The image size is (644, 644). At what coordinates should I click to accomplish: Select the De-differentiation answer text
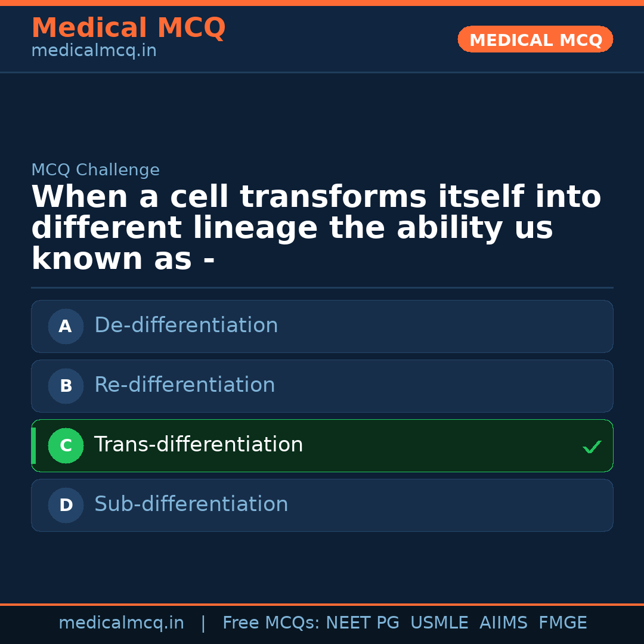tap(186, 326)
